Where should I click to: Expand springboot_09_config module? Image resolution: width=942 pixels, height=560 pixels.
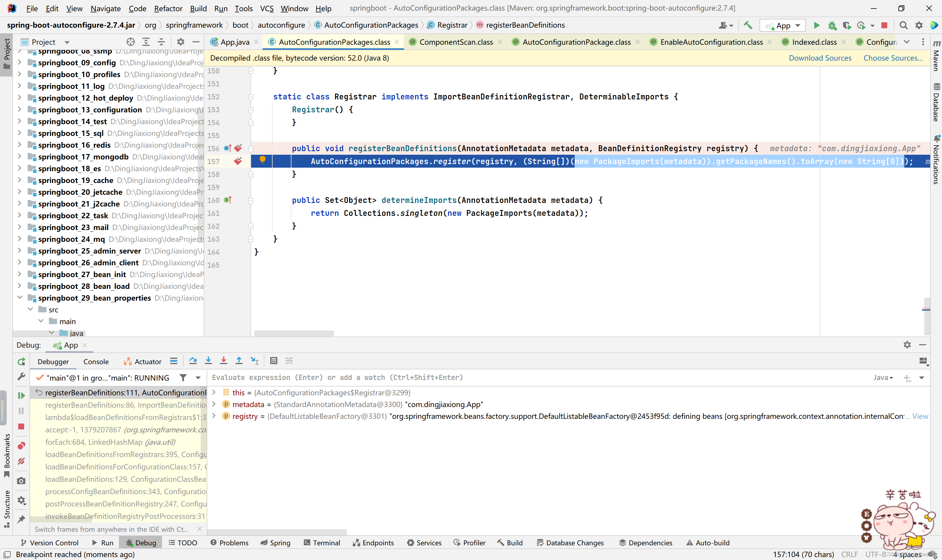point(20,63)
